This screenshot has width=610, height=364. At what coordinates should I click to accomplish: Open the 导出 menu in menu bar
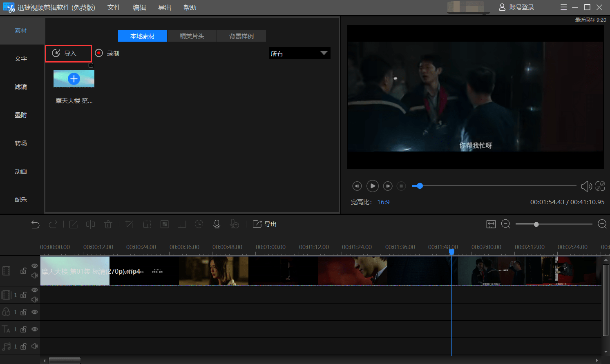tap(165, 8)
